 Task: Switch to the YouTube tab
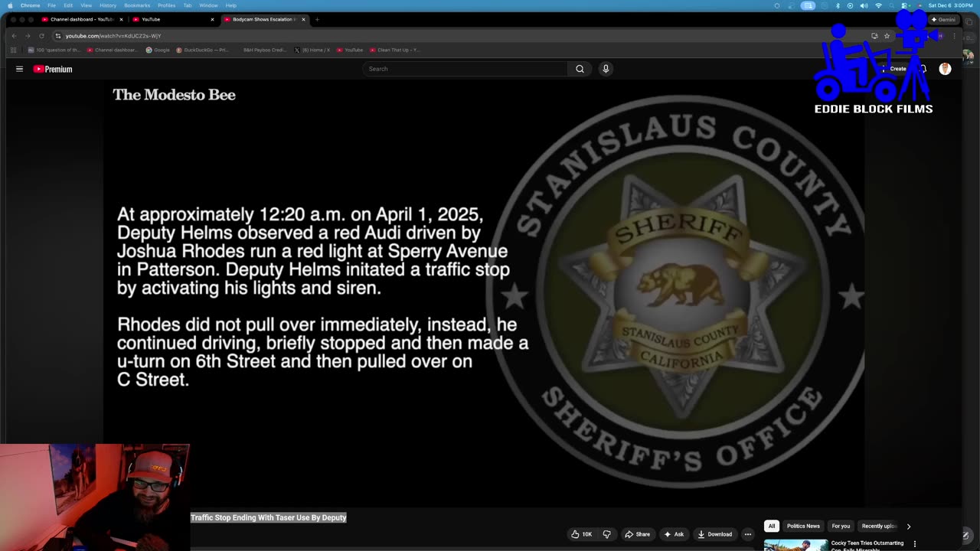point(173,19)
